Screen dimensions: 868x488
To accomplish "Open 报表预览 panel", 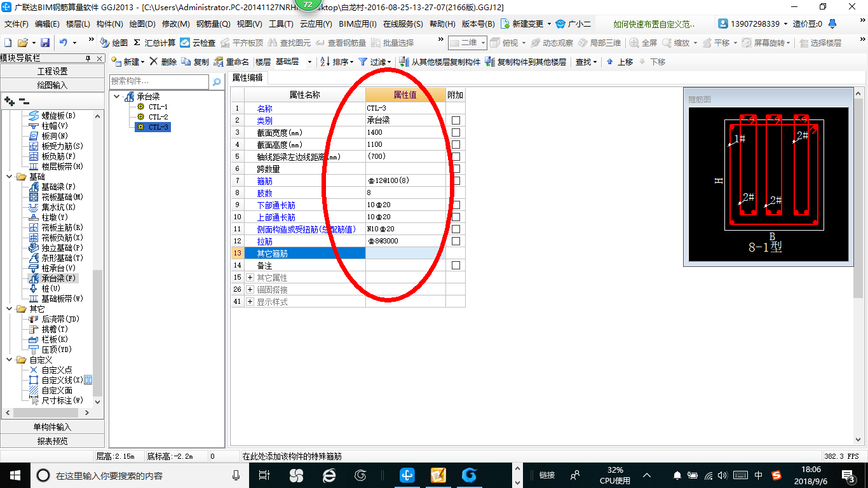I will 52,440.
